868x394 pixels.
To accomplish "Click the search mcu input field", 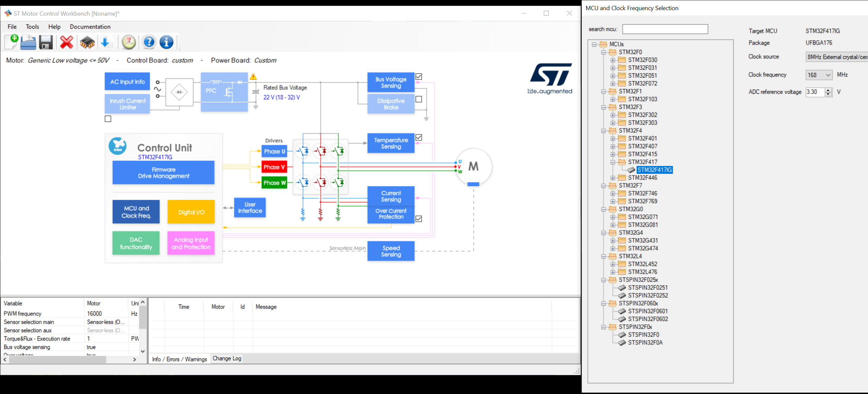I will point(665,29).
